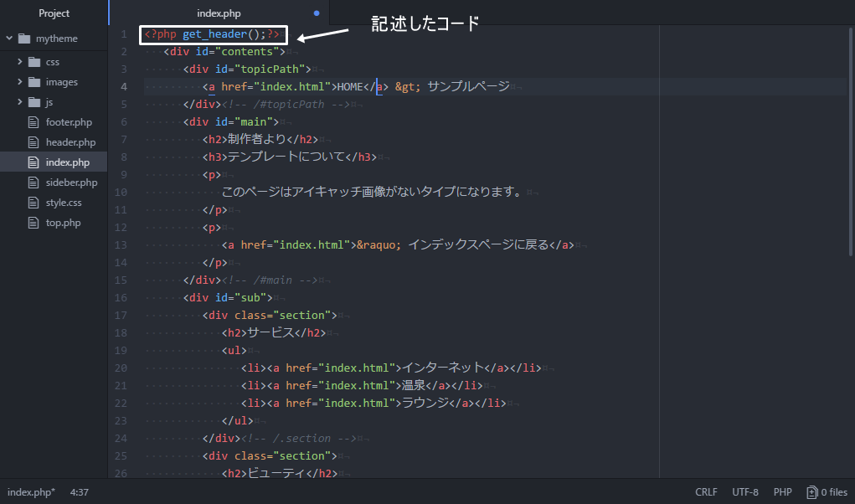Image resolution: width=855 pixels, height=504 pixels.
Task: Collapse the mytheme folder chevron
Action: tap(8, 38)
